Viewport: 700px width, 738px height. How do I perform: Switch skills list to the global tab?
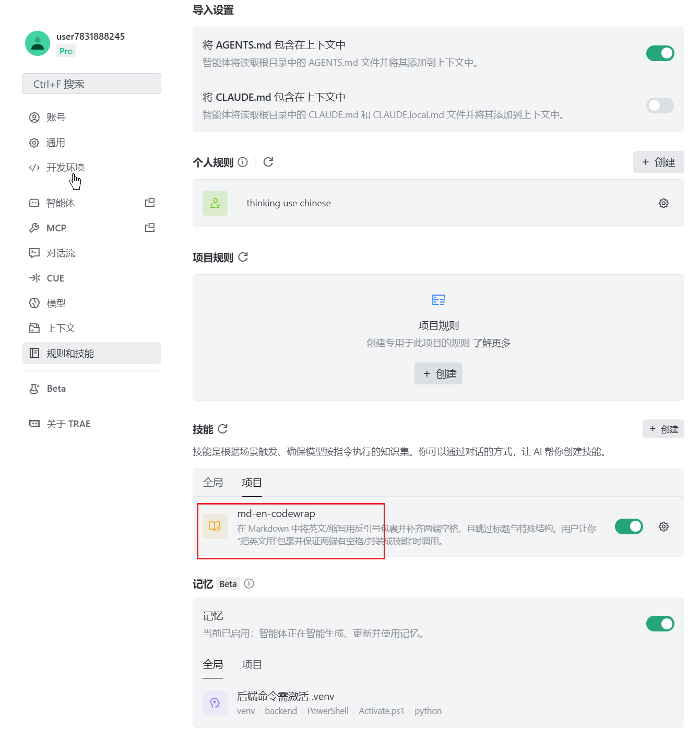(x=213, y=483)
